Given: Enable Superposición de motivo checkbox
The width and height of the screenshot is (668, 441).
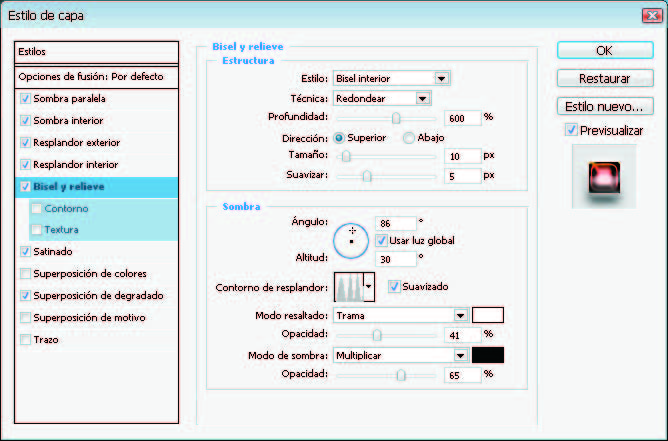Looking at the screenshot, I should point(26,317).
